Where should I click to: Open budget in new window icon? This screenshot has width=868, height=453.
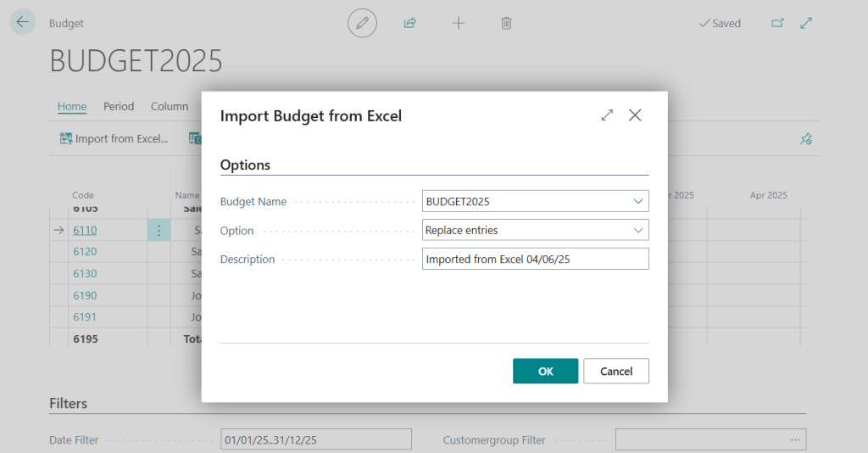click(778, 23)
